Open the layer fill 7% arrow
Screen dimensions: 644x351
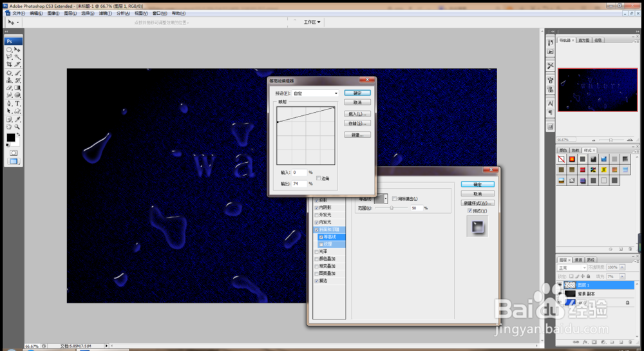(623, 277)
